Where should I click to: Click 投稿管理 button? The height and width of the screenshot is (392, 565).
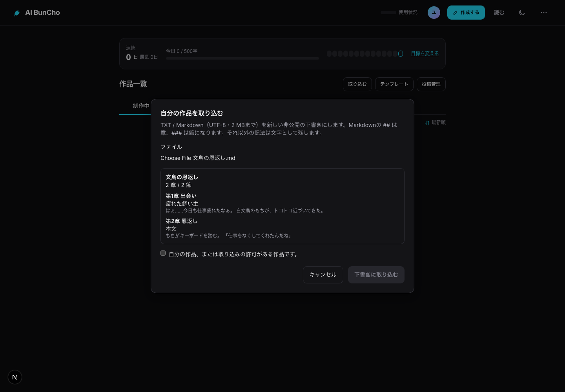coord(431,84)
